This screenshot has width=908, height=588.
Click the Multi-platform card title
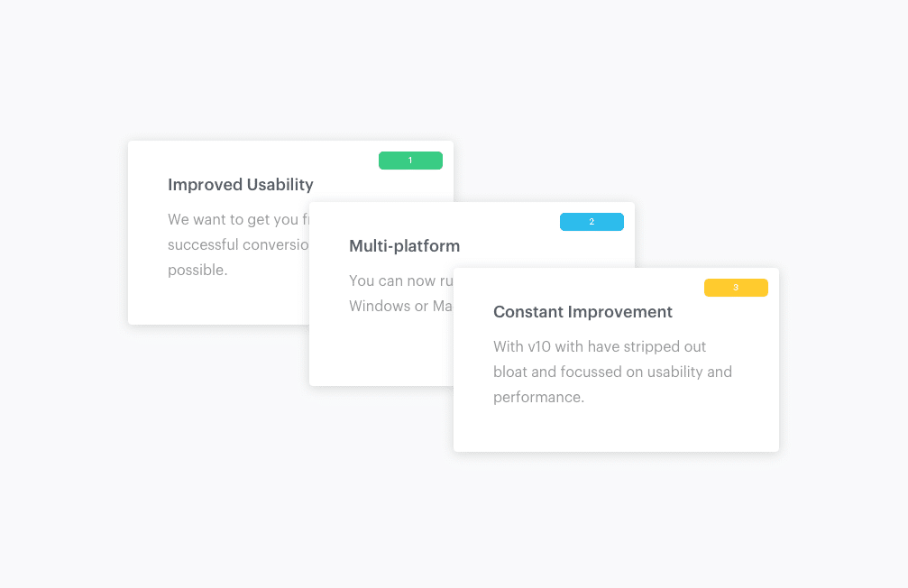click(404, 246)
